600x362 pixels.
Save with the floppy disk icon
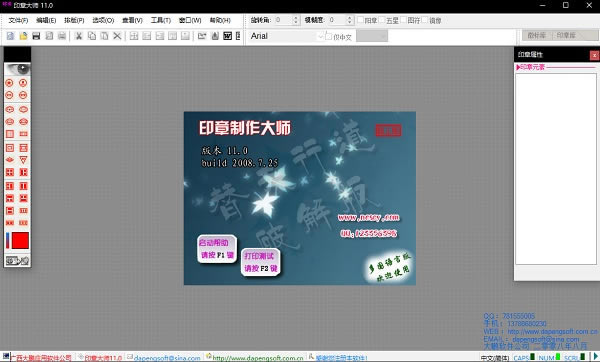[36, 36]
